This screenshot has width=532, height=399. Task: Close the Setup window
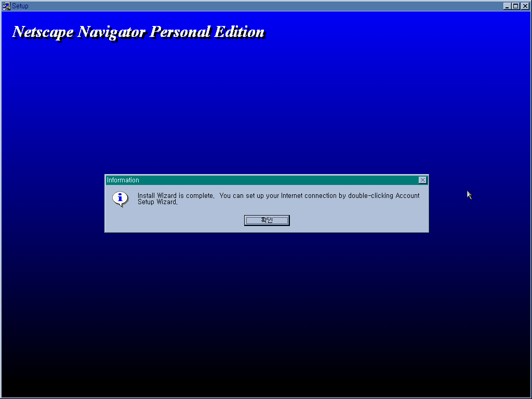pos(525,6)
